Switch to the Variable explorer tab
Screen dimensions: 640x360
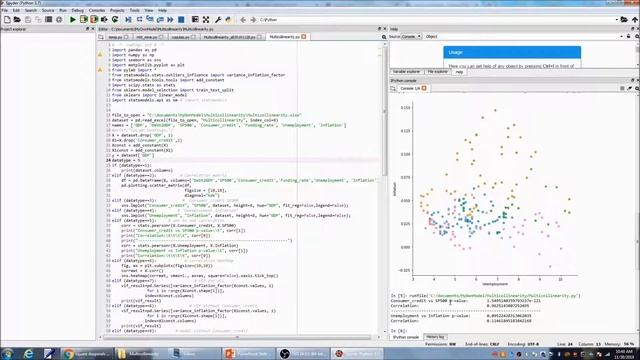point(407,72)
